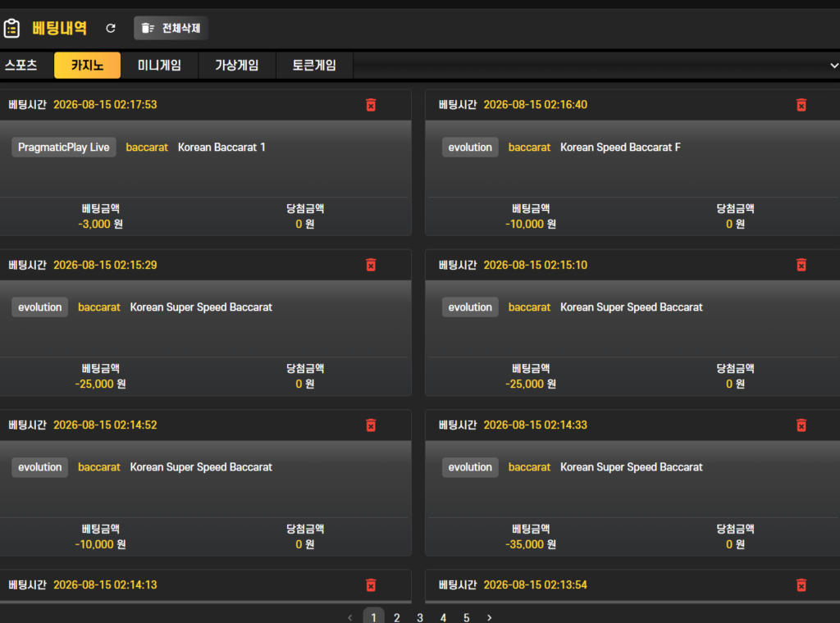Click the 0 원 winnings on the 02:14:33 bet
The height and width of the screenshot is (623, 840).
coord(735,544)
